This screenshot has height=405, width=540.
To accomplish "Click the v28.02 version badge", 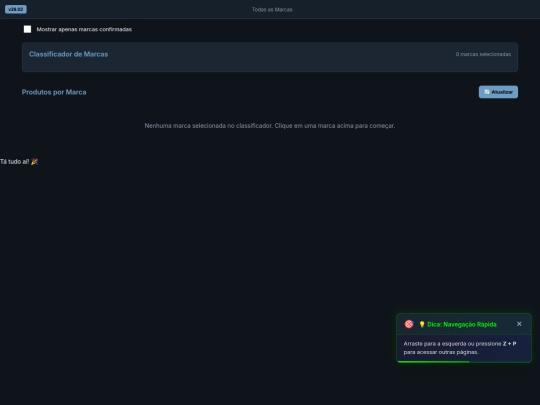I will 16,9.
